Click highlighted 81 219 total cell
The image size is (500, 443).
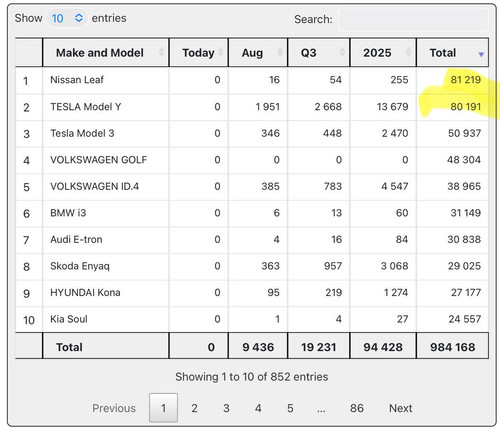coord(453,80)
